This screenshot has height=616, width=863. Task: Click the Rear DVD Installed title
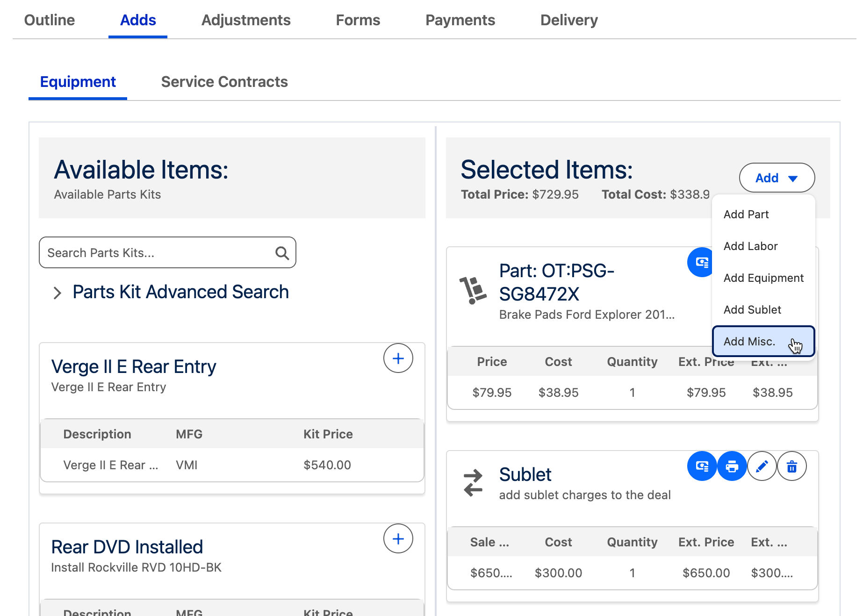(127, 547)
